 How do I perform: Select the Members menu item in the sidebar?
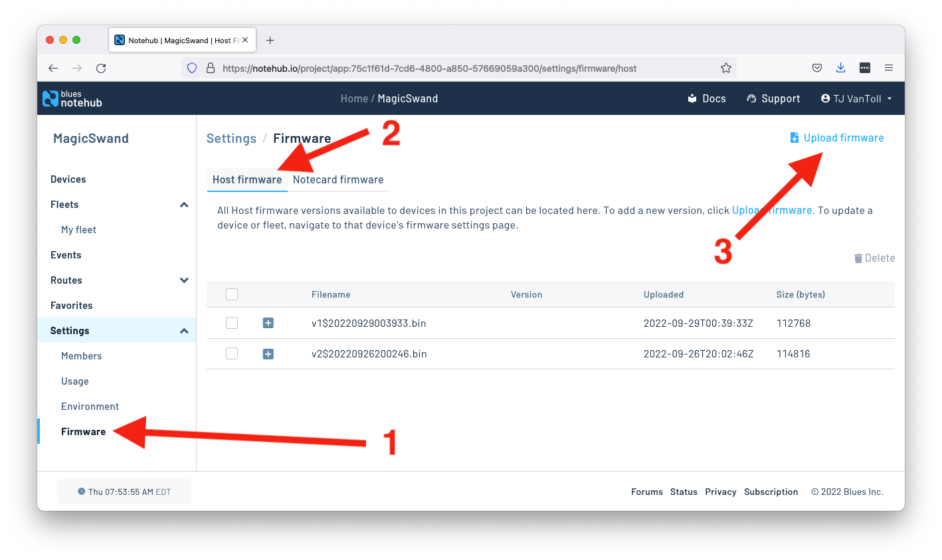click(x=82, y=355)
